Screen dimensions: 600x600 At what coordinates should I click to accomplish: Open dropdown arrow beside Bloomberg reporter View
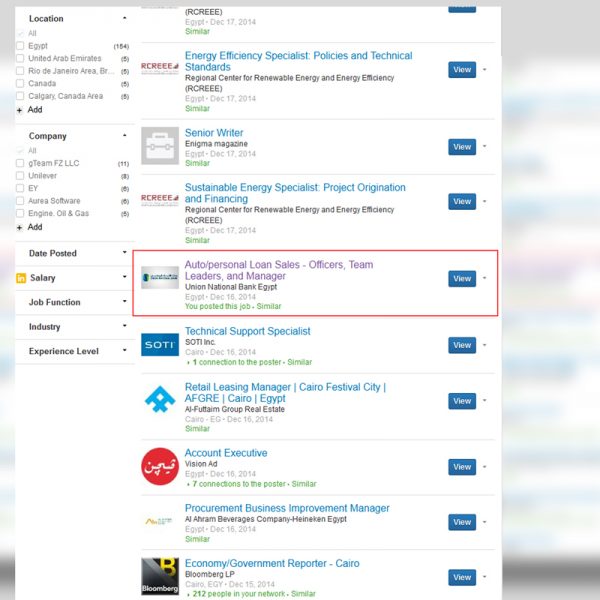point(484,577)
